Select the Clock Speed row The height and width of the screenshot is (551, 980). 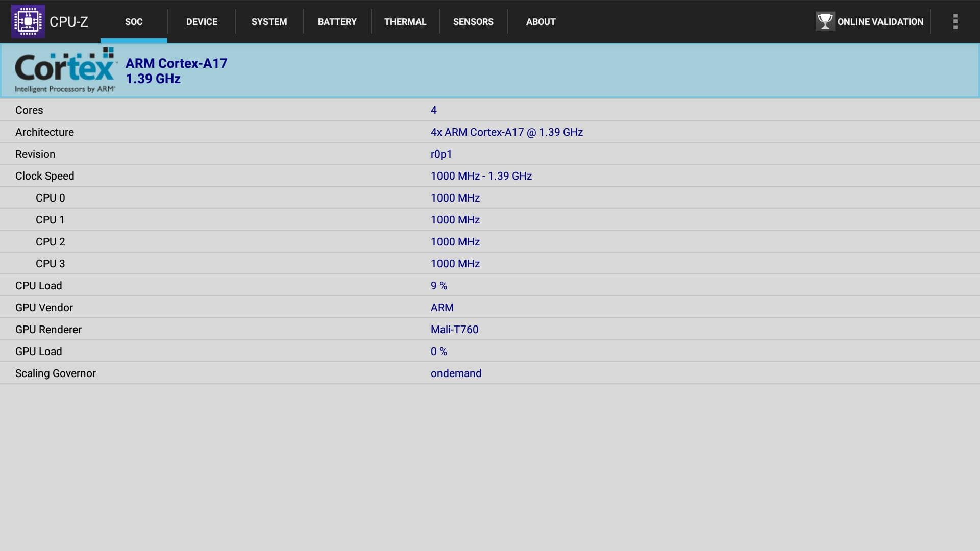pyautogui.click(x=490, y=176)
